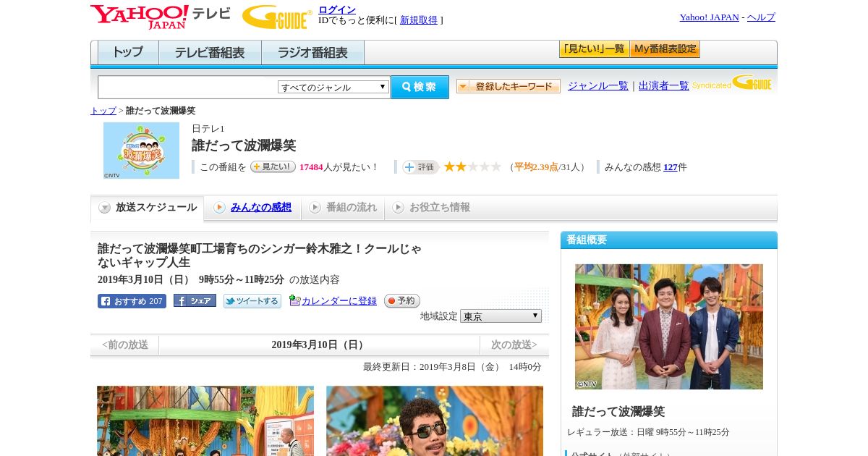The height and width of the screenshot is (456, 868).
Task: Click the 評価 rating plus button
Action: click(420, 167)
